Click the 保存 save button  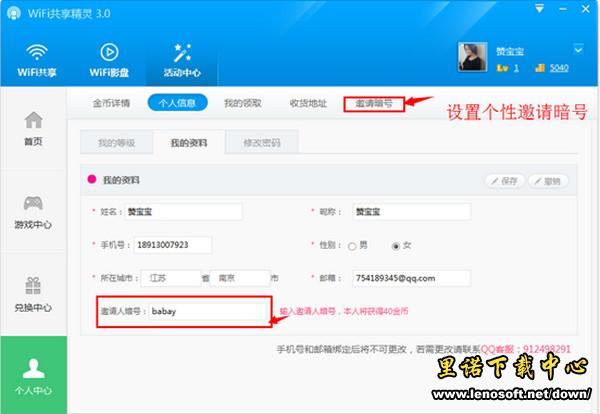point(505,181)
